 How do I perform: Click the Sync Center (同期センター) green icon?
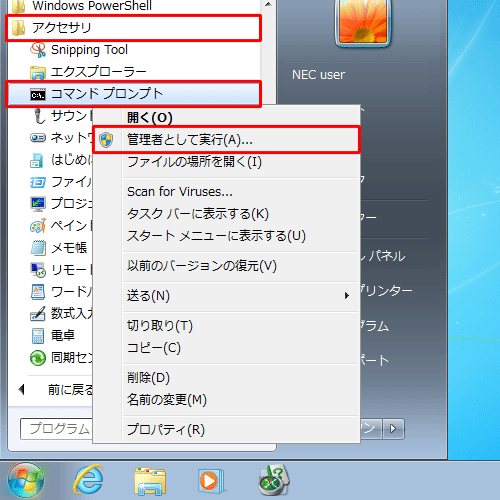38,358
